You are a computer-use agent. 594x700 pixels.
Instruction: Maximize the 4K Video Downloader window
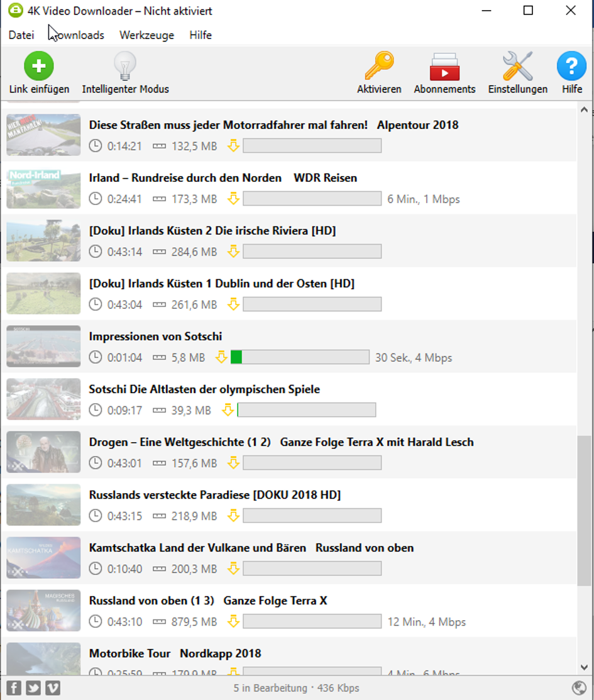click(x=528, y=10)
